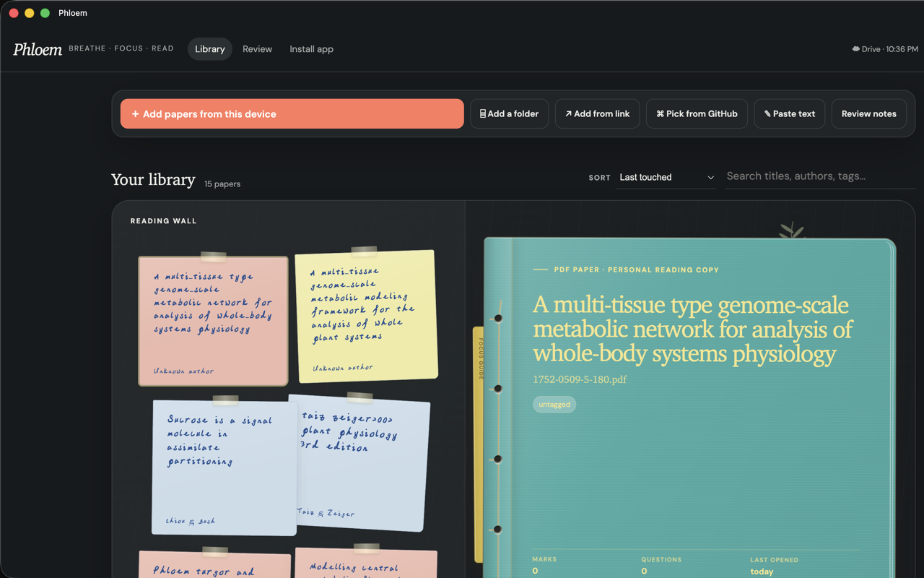
Task: Switch to the Review tab
Action: pos(257,49)
